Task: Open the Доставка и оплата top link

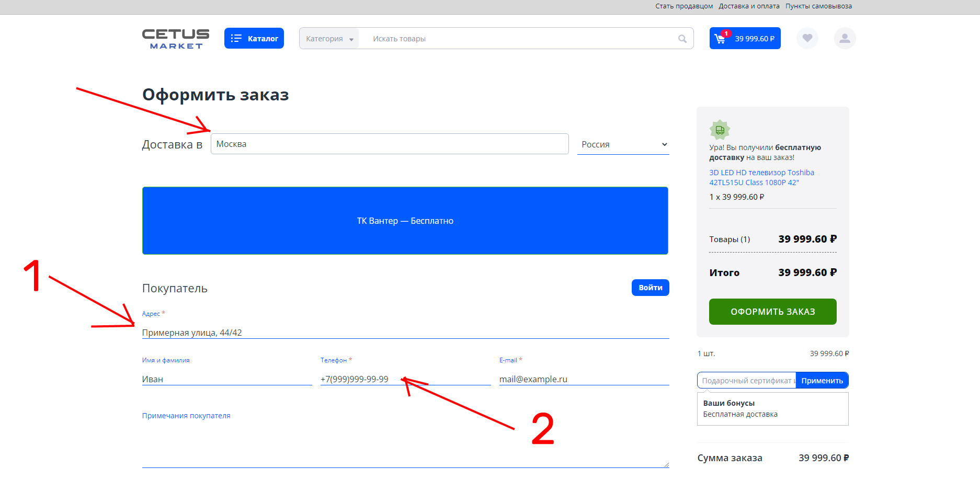Action: coord(749,6)
